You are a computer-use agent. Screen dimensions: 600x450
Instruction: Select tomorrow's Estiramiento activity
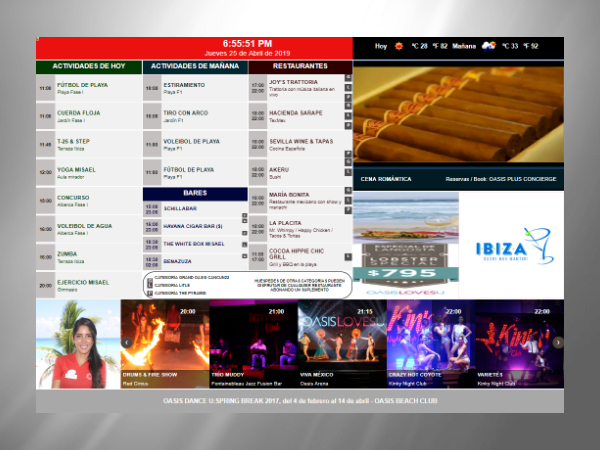(x=195, y=88)
